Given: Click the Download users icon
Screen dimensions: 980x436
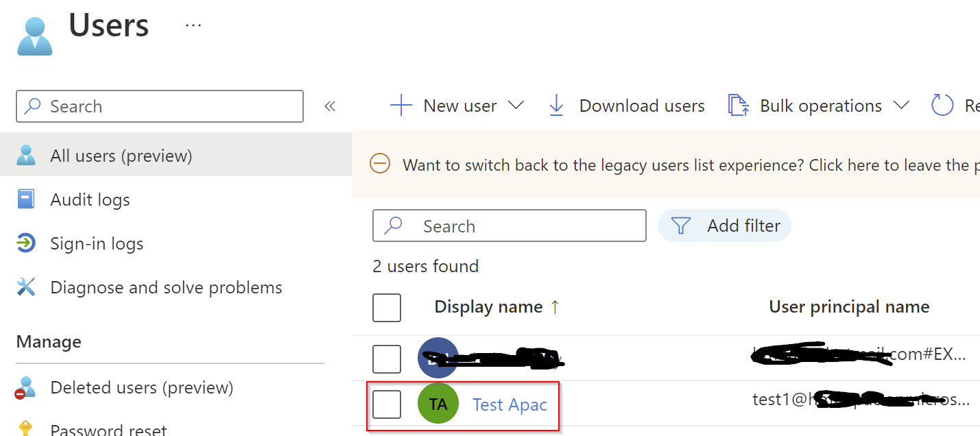Looking at the screenshot, I should click(x=555, y=105).
